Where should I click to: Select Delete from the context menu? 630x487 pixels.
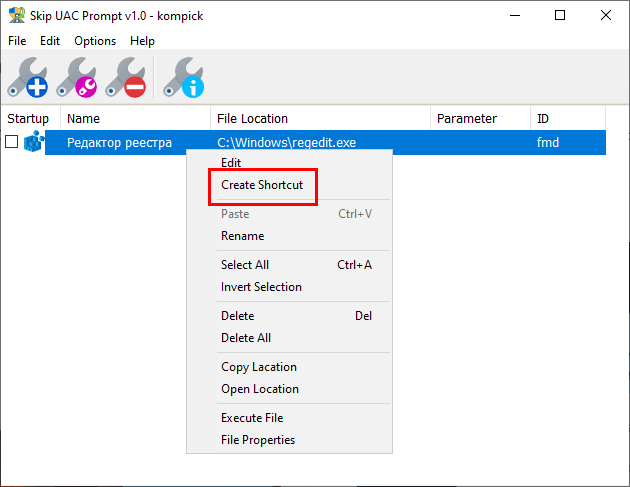(289, 316)
